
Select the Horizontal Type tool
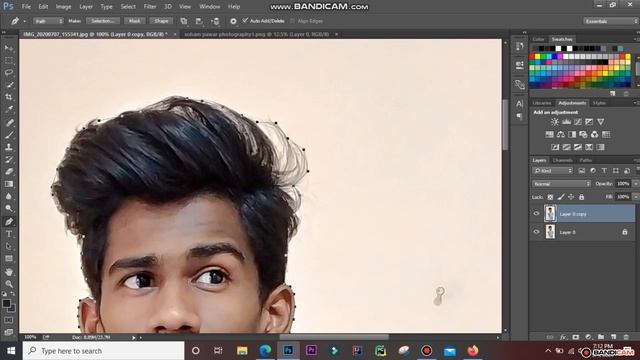pos(9,234)
